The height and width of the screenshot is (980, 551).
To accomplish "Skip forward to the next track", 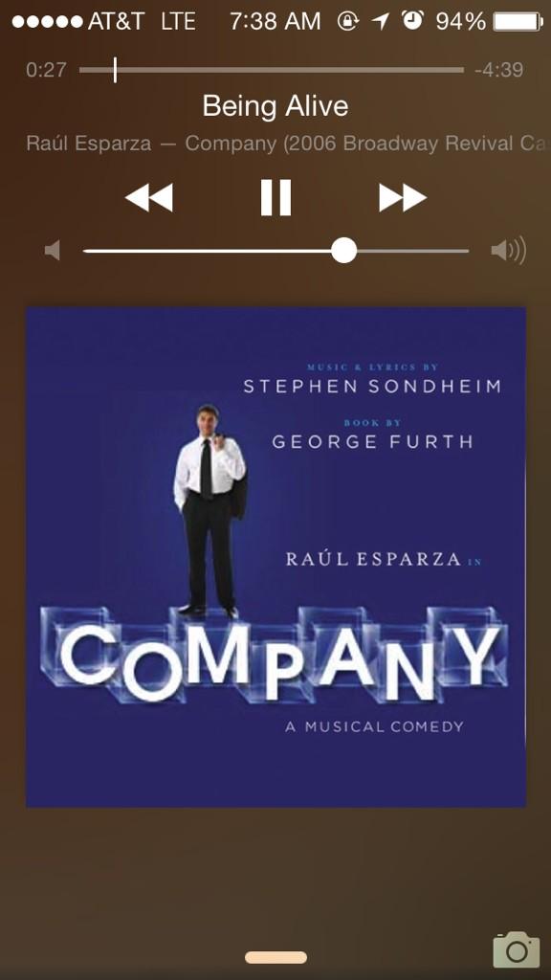I will pyautogui.click(x=403, y=197).
